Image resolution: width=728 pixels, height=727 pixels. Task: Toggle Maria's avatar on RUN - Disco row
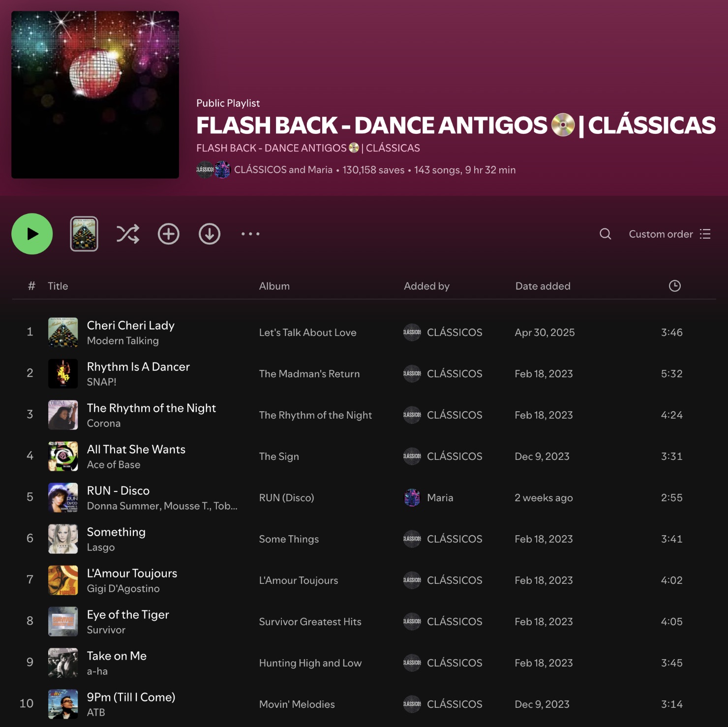(412, 498)
